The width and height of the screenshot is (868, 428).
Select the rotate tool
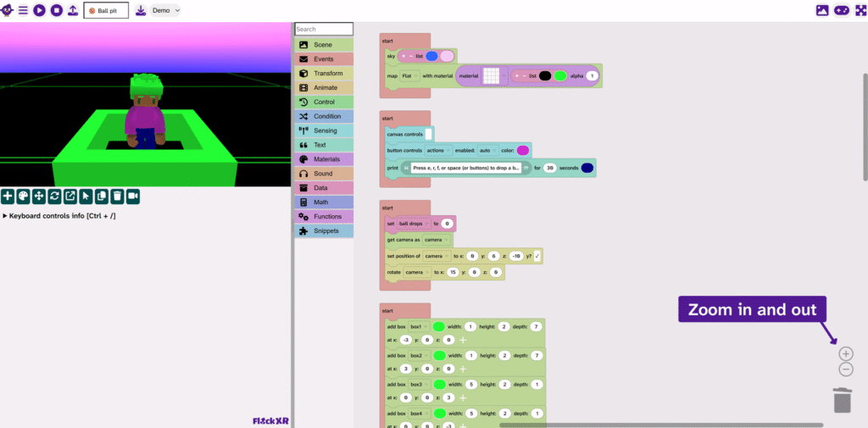54,196
